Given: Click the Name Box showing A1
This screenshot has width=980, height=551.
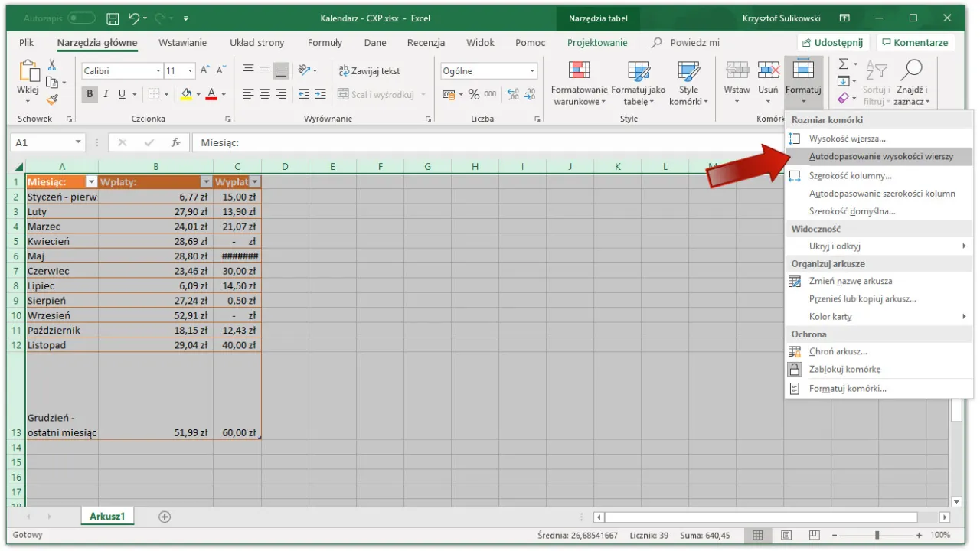Looking at the screenshot, I should coord(42,142).
